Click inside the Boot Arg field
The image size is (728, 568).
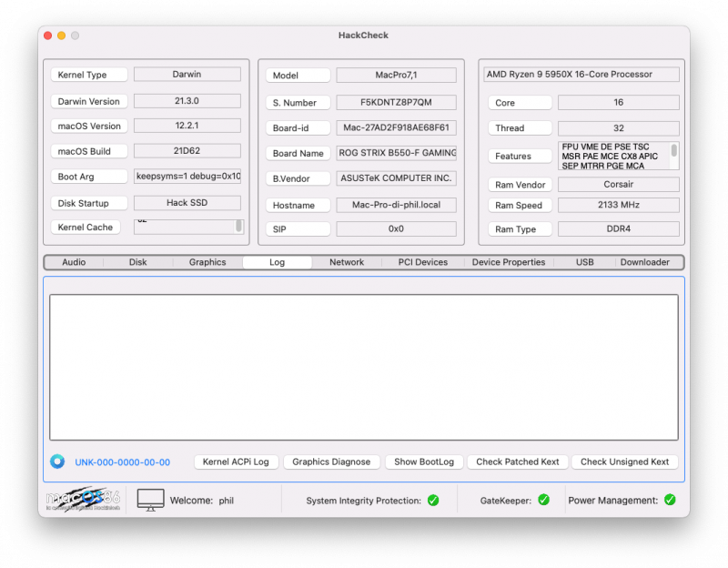click(x=187, y=177)
